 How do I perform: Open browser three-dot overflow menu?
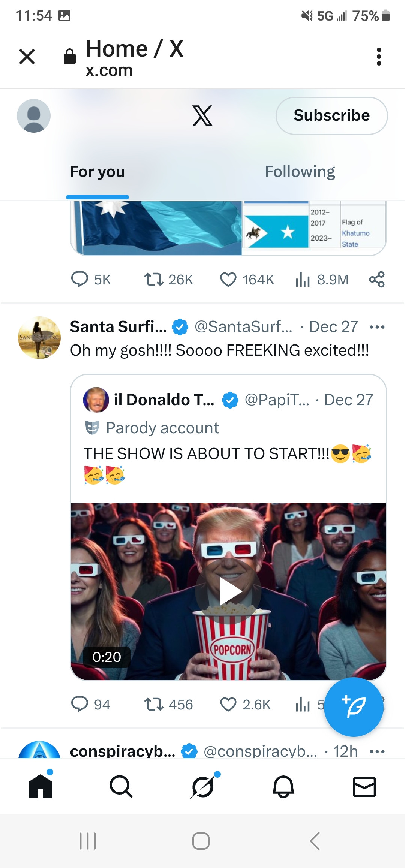point(379,57)
